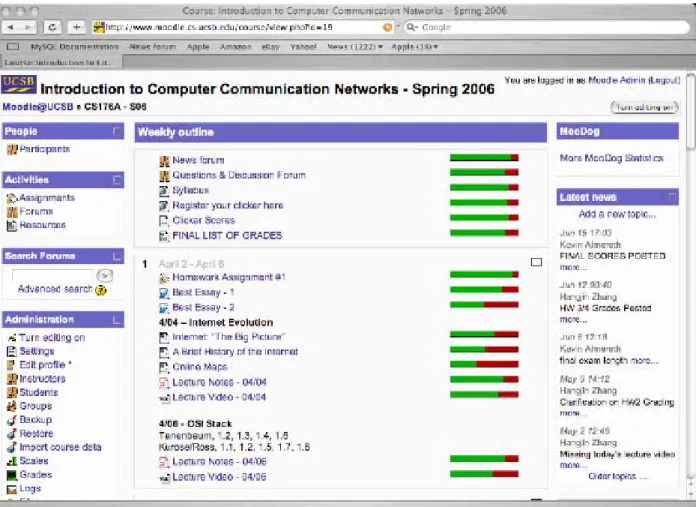
Task: Click the Settings icon in Administration
Action: tap(12, 352)
